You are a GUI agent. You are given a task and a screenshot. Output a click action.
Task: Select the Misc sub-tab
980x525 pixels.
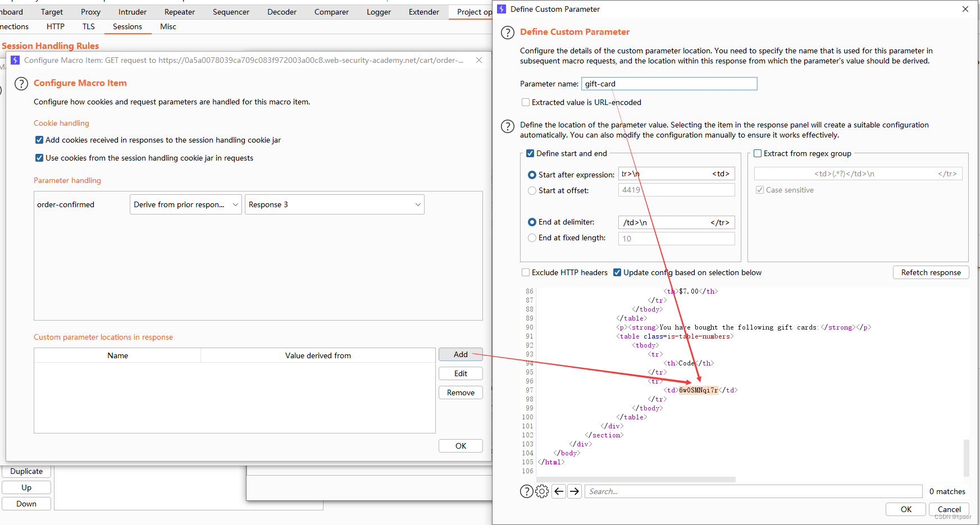click(168, 26)
